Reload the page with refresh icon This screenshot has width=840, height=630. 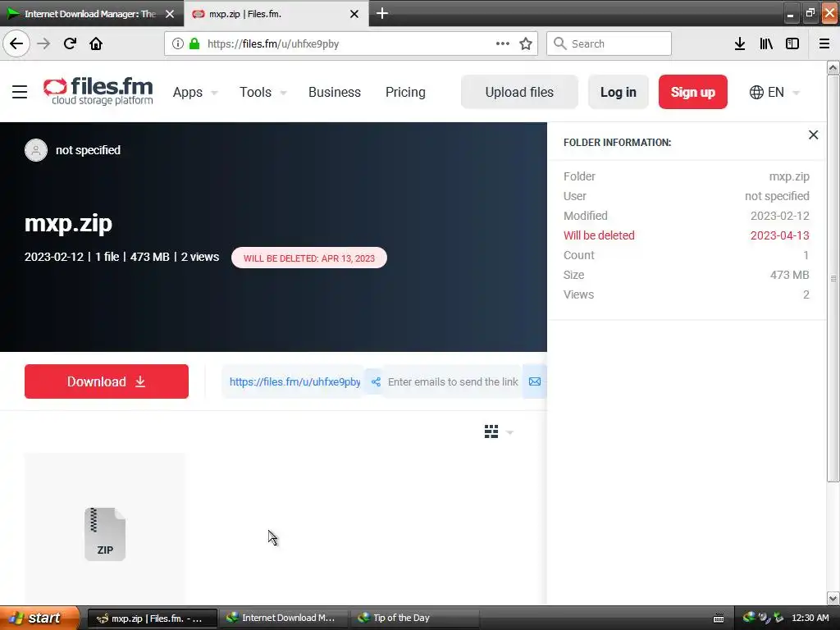coord(70,43)
